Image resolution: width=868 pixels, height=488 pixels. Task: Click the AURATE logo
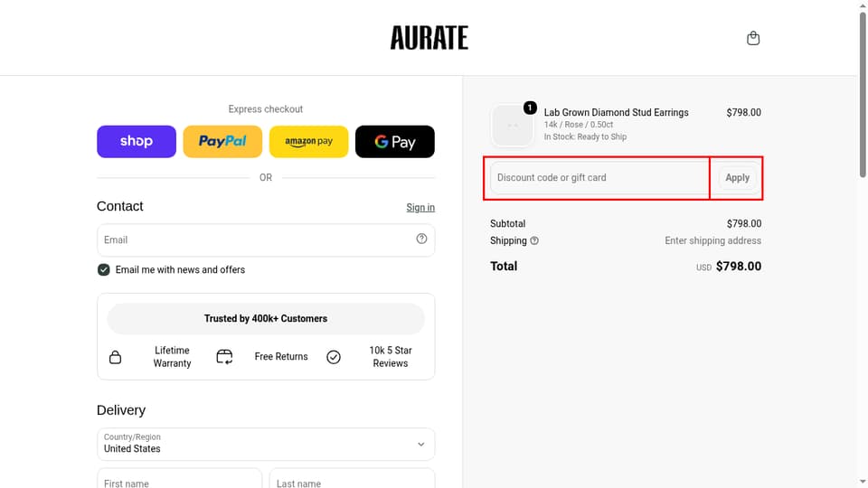point(429,38)
